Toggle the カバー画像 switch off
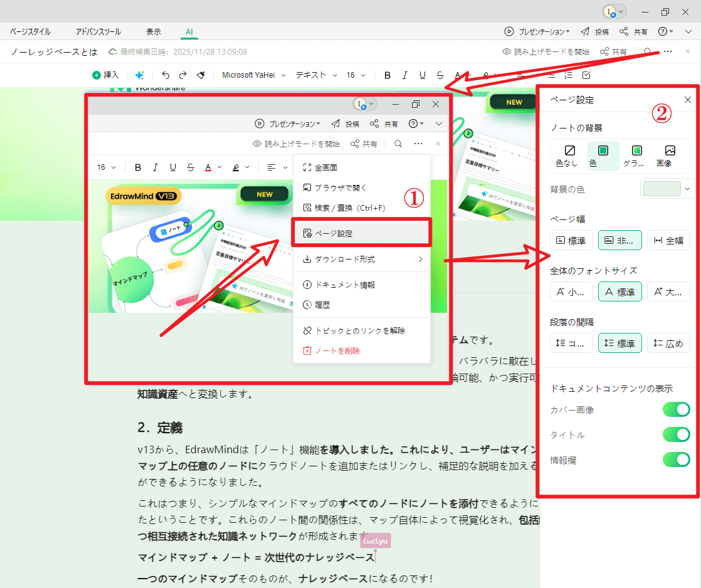701x588 pixels. pos(676,409)
